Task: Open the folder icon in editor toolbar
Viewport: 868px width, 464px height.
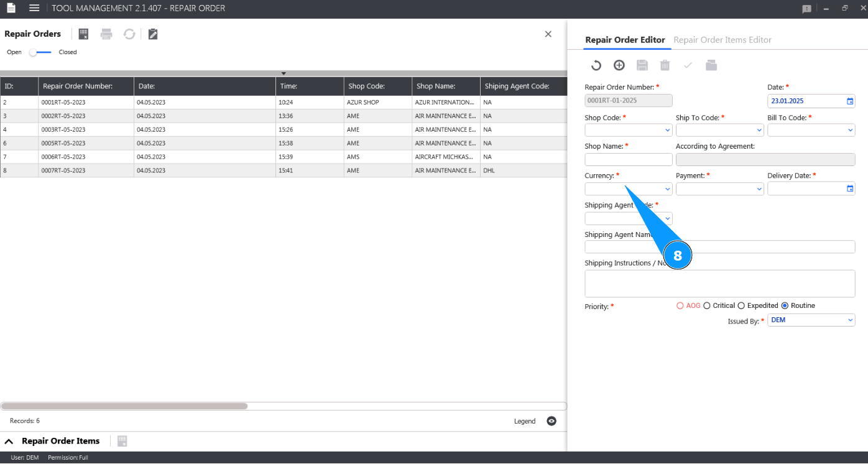Action: pyautogui.click(x=711, y=65)
